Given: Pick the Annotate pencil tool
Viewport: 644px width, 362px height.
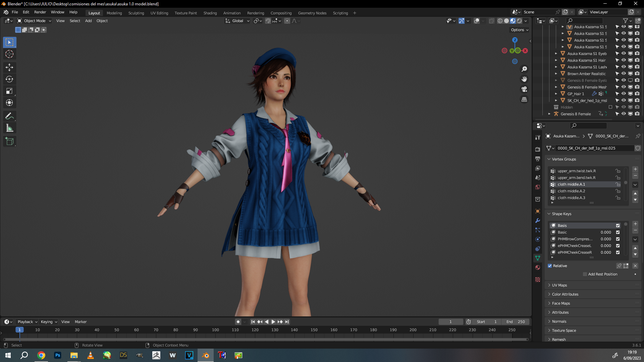Looking at the screenshot, I should click(9, 116).
